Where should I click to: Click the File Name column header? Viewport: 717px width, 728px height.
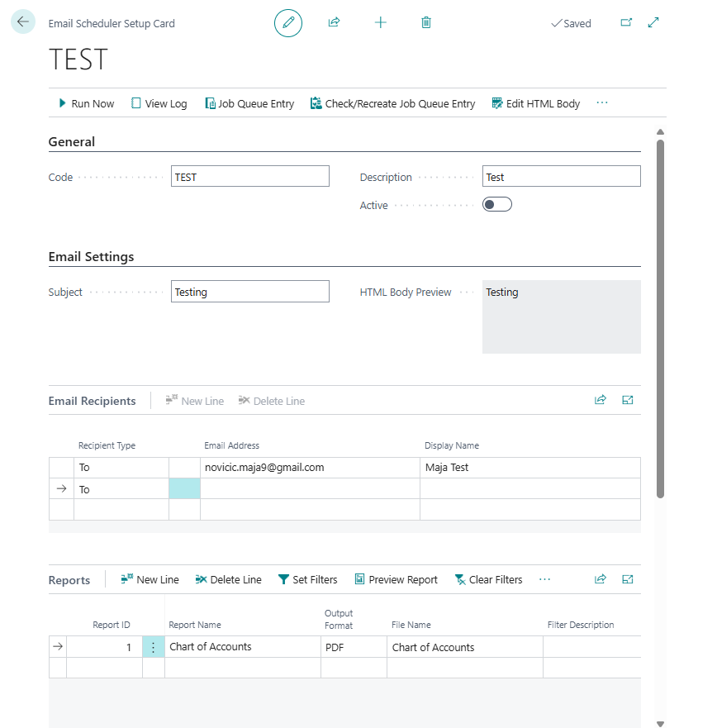pyautogui.click(x=411, y=625)
